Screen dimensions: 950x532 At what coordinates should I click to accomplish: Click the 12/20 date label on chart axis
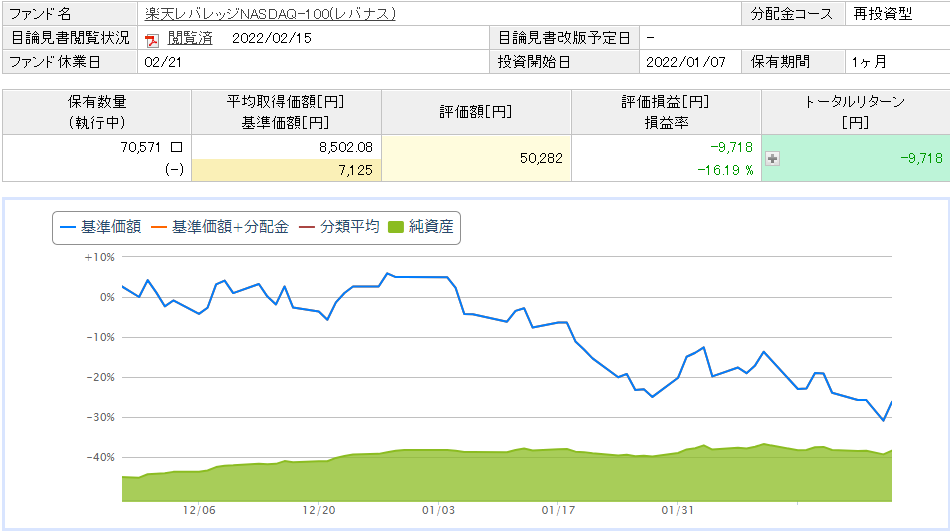(x=319, y=510)
